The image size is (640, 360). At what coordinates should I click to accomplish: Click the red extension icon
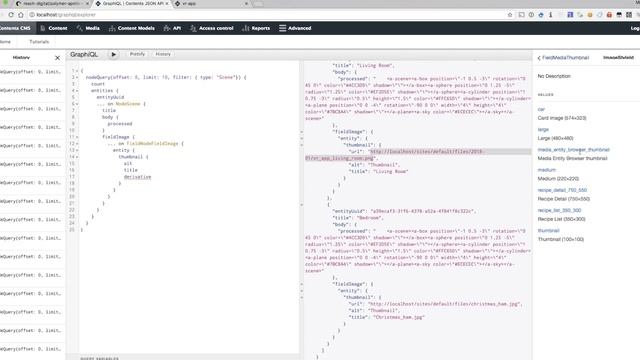(x=609, y=15)
